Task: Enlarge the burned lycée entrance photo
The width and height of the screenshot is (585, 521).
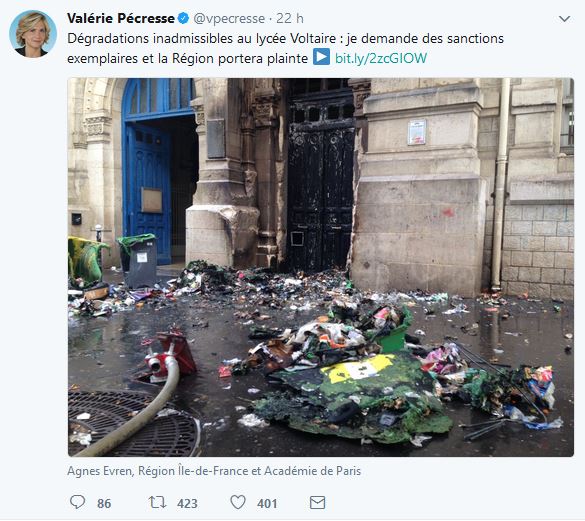Action: 320,267
